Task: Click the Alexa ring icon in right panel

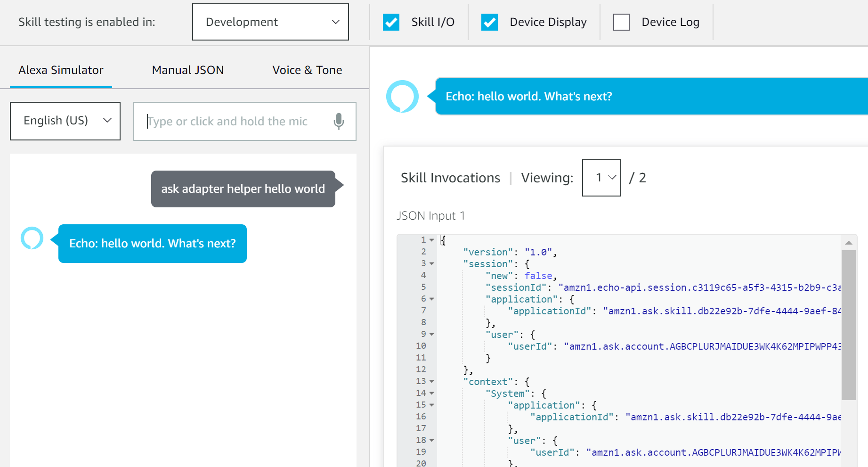Action: [x=402, y=96]
